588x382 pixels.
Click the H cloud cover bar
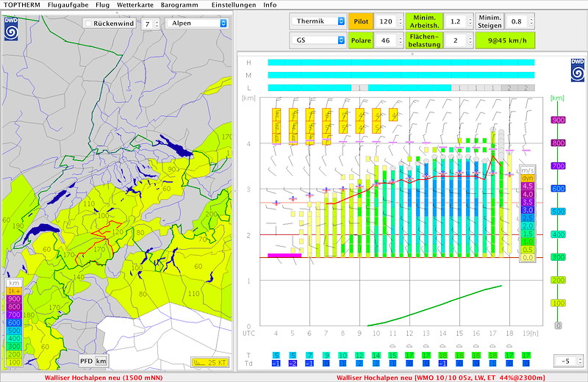pyautogui.click(x=401, y=62)
